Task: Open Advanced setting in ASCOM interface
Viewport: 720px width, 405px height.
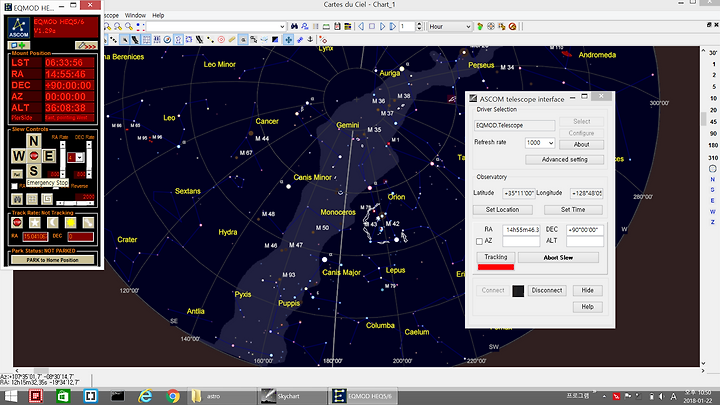Action: point(564,160)
